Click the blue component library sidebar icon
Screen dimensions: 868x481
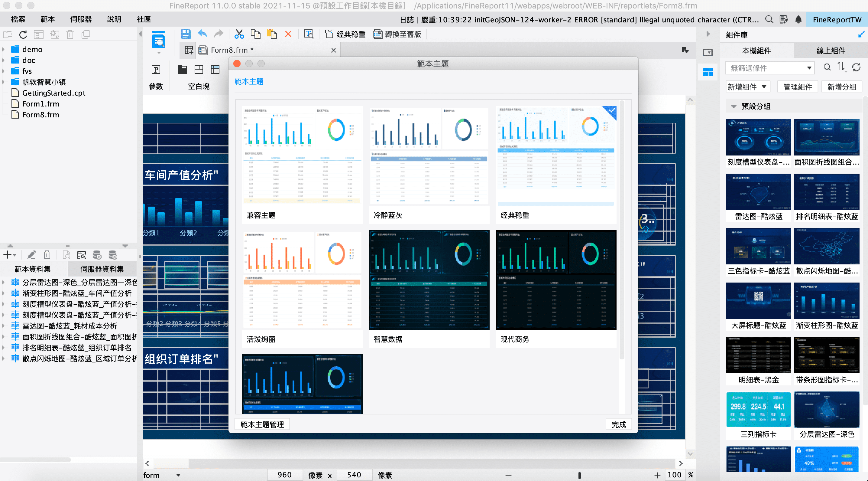[x=708, y=72]
